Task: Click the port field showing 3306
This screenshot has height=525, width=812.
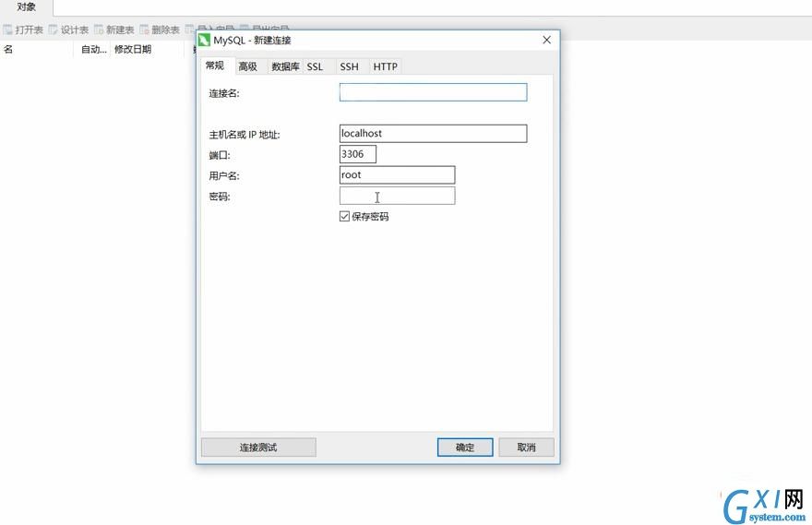Action: tap(357, 154)
